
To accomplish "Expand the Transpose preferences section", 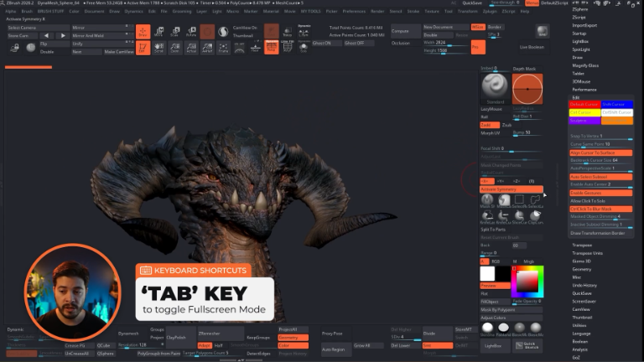I will 582,245.
